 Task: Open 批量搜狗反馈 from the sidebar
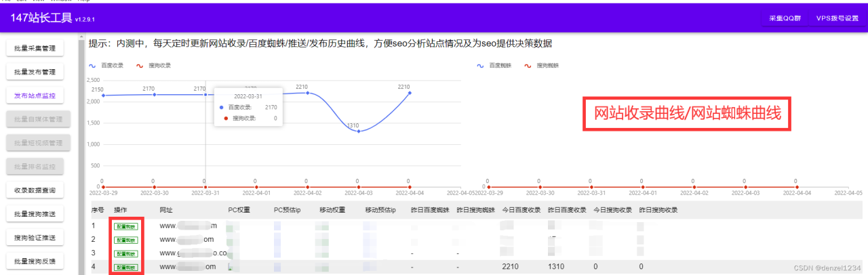[35, 261]
